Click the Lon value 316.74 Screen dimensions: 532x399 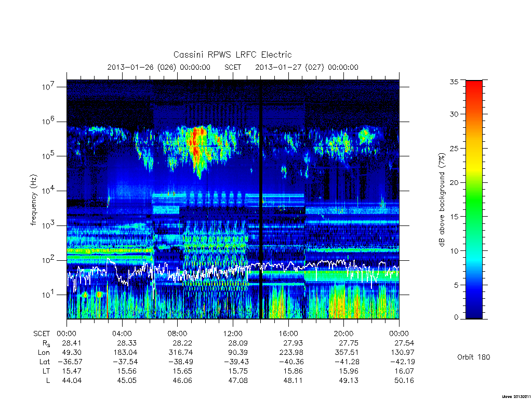click(180, 353)
